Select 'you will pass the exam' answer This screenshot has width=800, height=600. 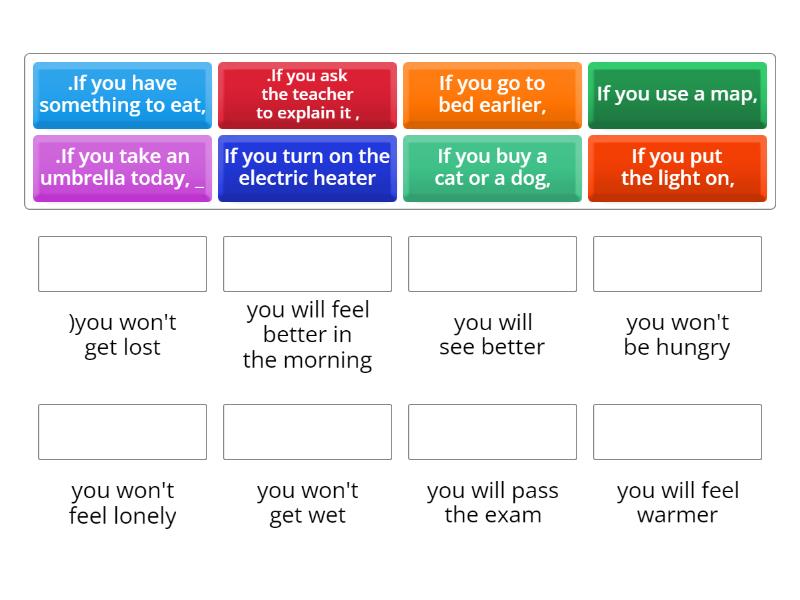coord(492,503)
